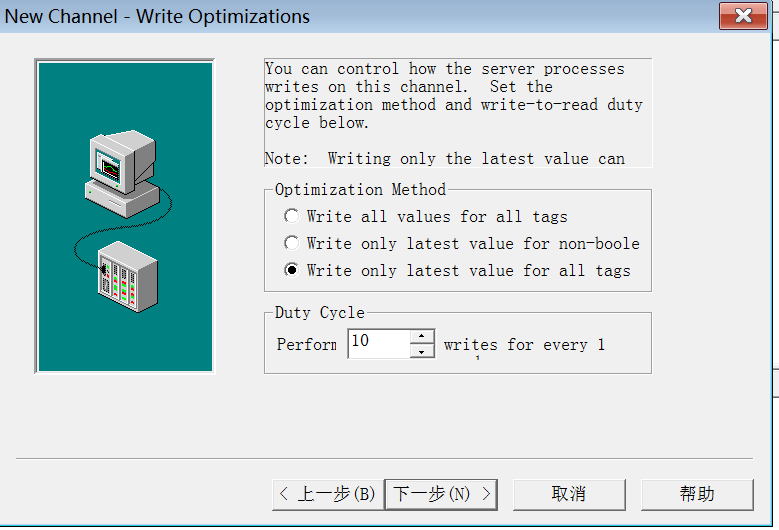The height and width of the screenshot is (530, 779).
Task: Click the "Duty Cycle" group label
Action: click(319, 312)
